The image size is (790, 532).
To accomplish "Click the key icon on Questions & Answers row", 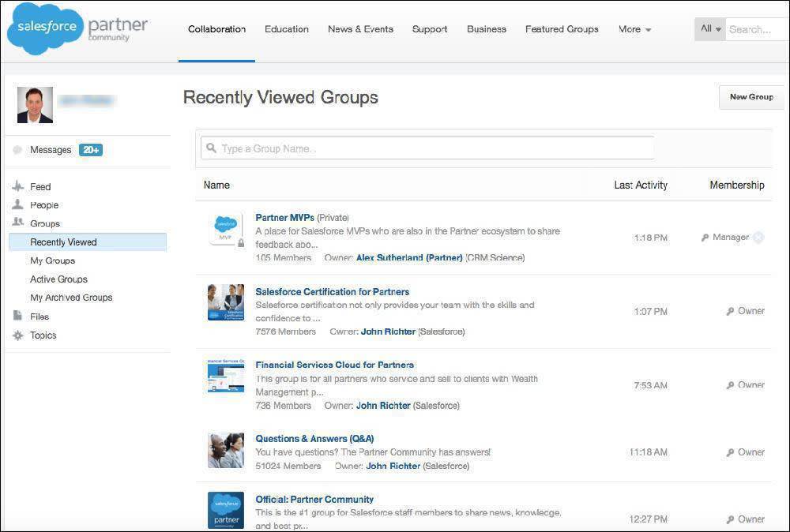I will point(730,452).
